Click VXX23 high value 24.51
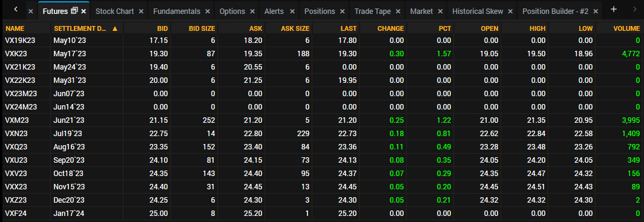The width and height of the screenshot is (644, 222). 537,187
